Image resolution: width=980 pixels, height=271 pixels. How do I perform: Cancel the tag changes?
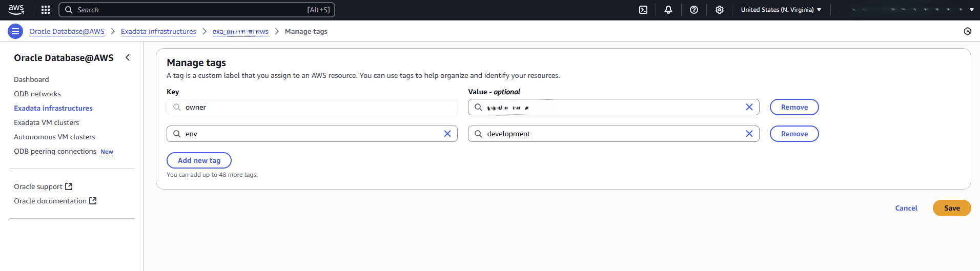pos(906,208)
